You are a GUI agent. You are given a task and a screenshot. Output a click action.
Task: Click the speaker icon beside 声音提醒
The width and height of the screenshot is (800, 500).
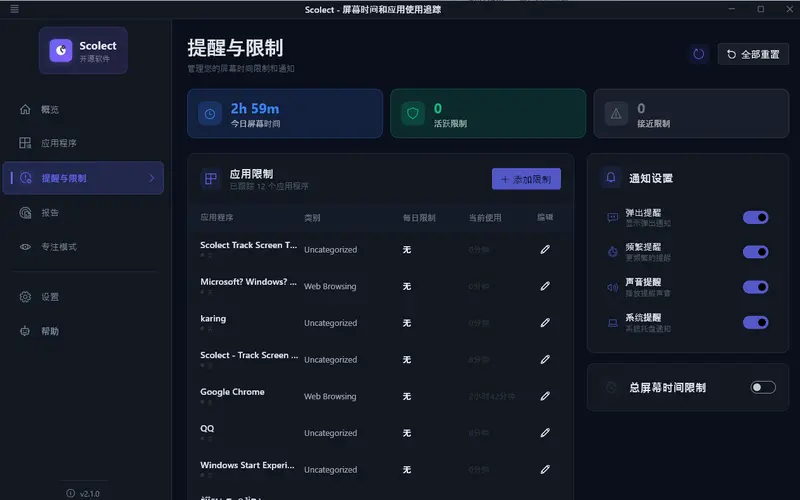click(613, 287)
